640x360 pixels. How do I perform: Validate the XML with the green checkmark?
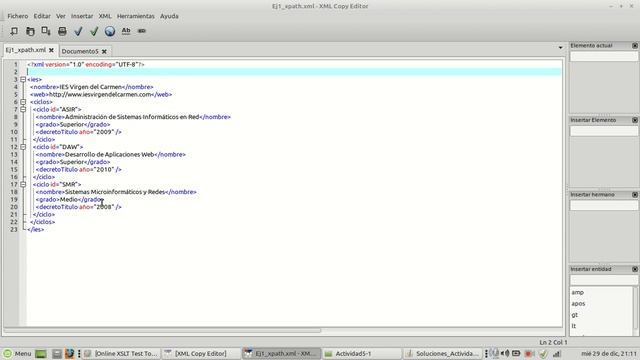pyautogui.click(x=94, y=31)
